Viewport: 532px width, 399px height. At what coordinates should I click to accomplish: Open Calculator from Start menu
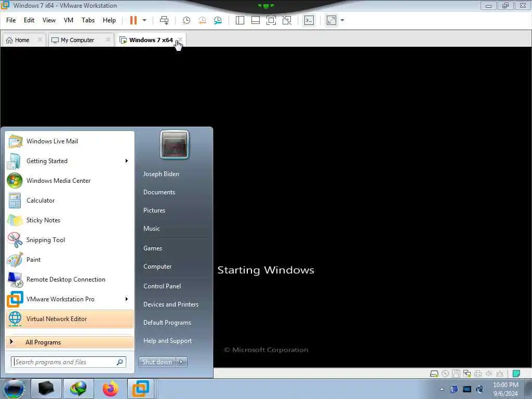[x=70, y=201]
